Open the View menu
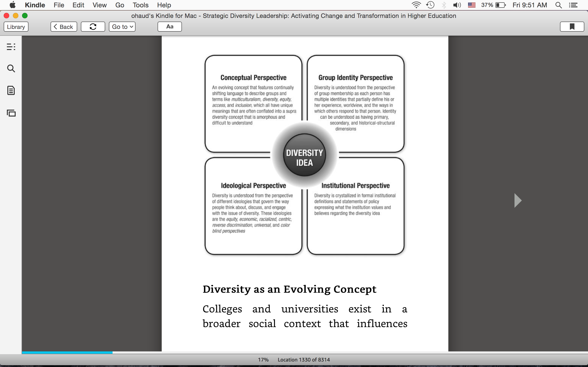588x367 pixels. point(100,5)
